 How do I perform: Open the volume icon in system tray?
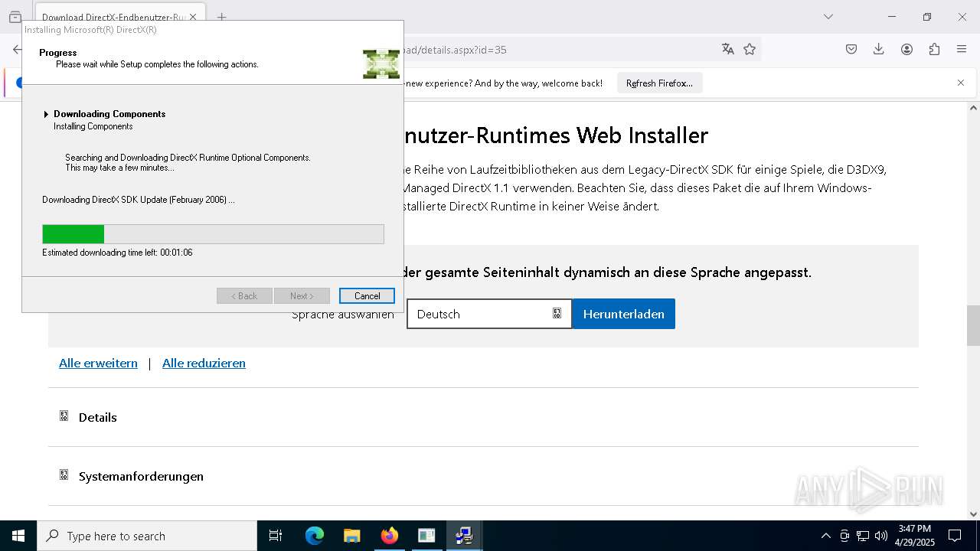pos(881,536)
